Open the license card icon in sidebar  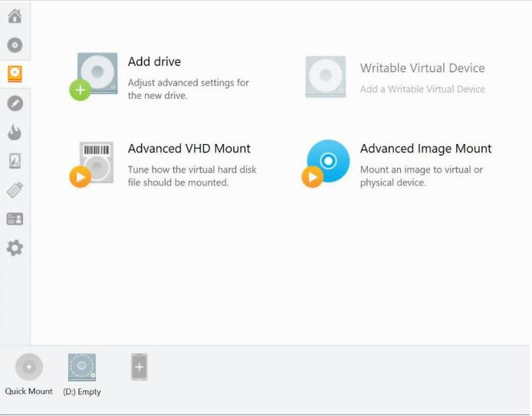(15, 219)
